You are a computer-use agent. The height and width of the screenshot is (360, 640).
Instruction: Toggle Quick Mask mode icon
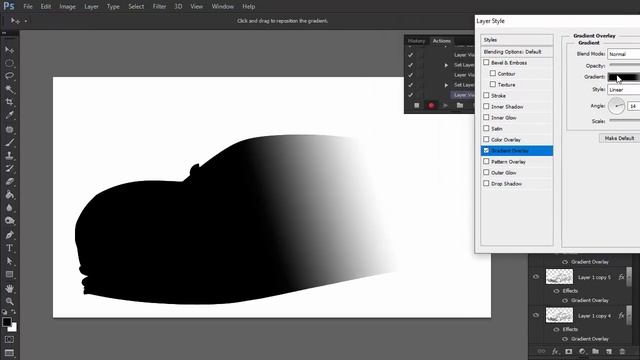[x=9, y=340]
